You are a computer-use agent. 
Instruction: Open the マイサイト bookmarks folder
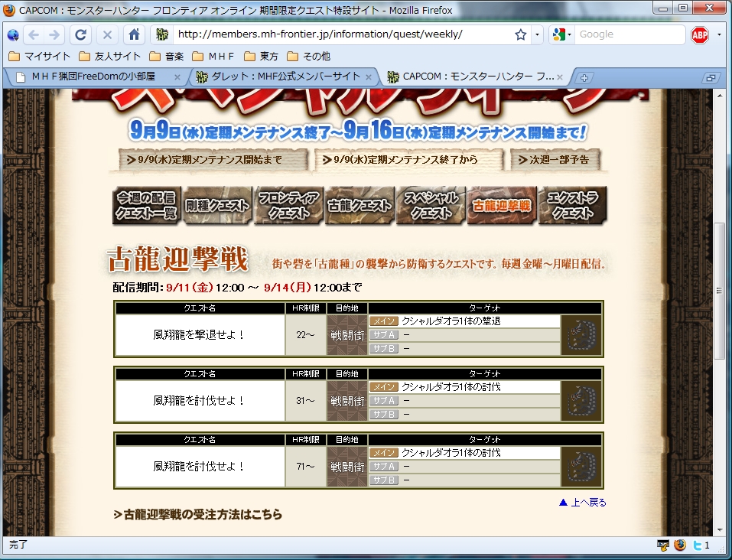pos(39,56)
